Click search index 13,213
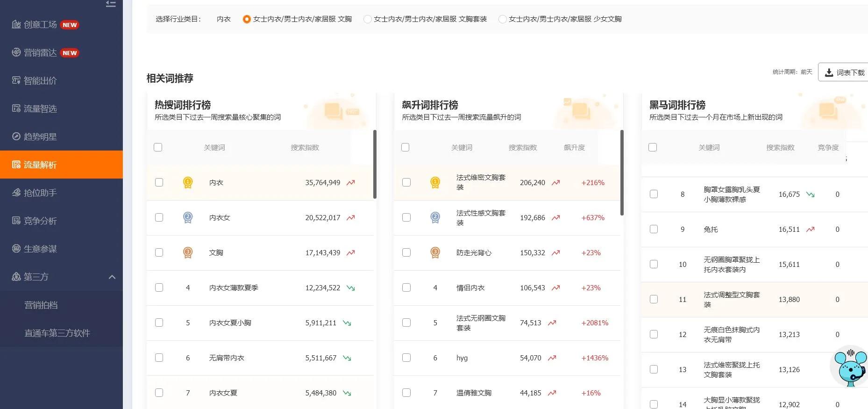 point(789,335)
